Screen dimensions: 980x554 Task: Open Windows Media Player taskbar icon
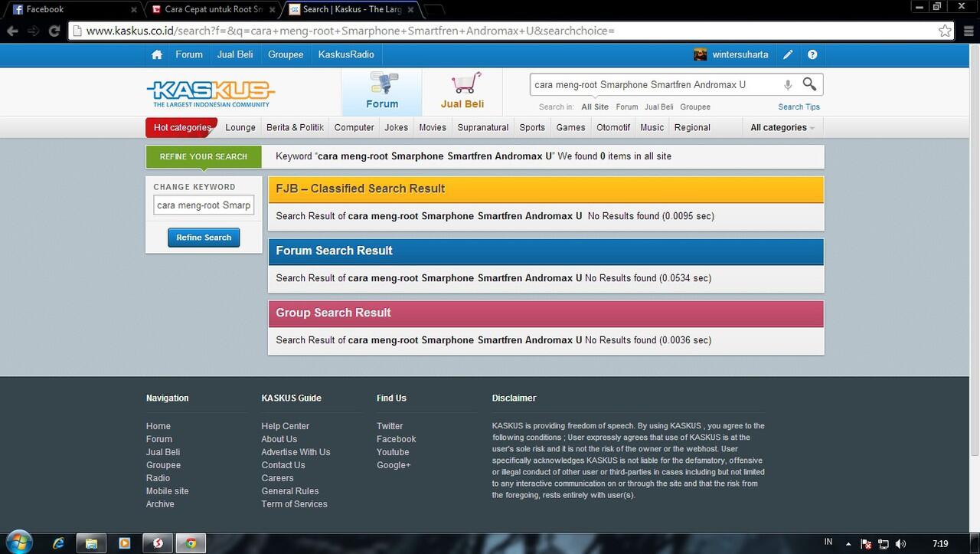coord(124,543)
